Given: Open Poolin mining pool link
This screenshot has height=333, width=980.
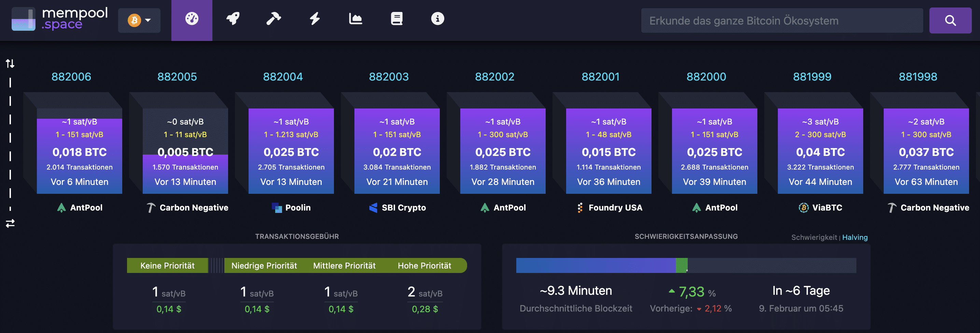Looking at the screenshot, I should (291, 207).
